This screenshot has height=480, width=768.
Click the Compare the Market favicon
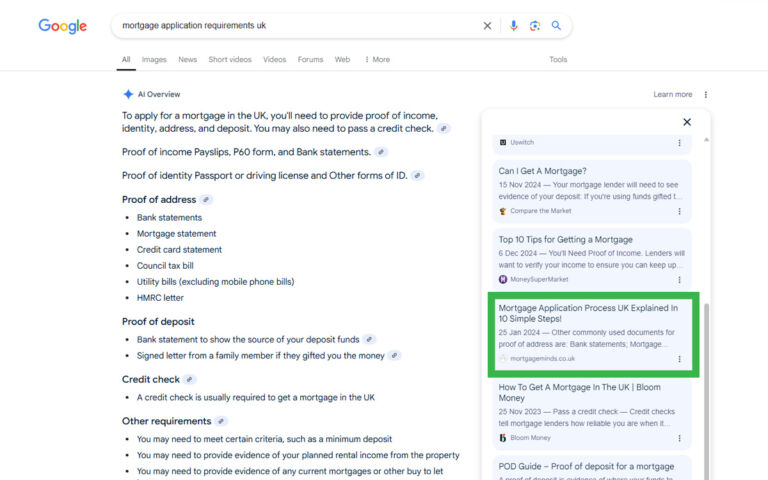click(x=503, y=211)
